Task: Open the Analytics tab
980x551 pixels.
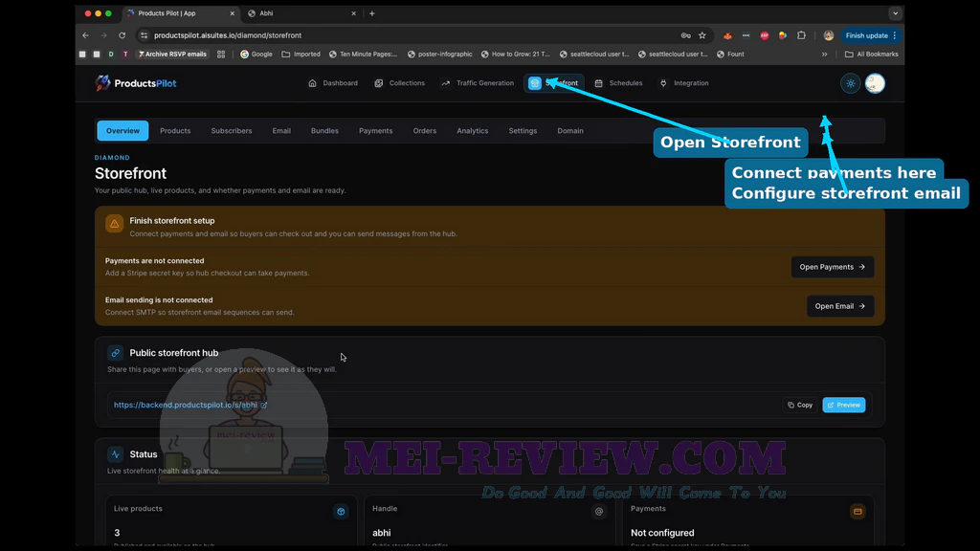Action: coord(473,130)
